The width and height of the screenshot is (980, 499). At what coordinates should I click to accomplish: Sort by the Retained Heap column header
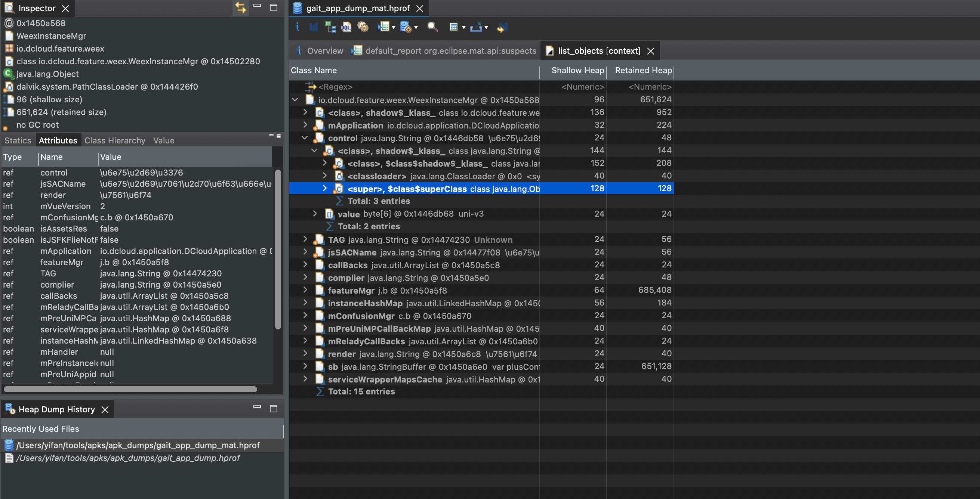(640, 70)
